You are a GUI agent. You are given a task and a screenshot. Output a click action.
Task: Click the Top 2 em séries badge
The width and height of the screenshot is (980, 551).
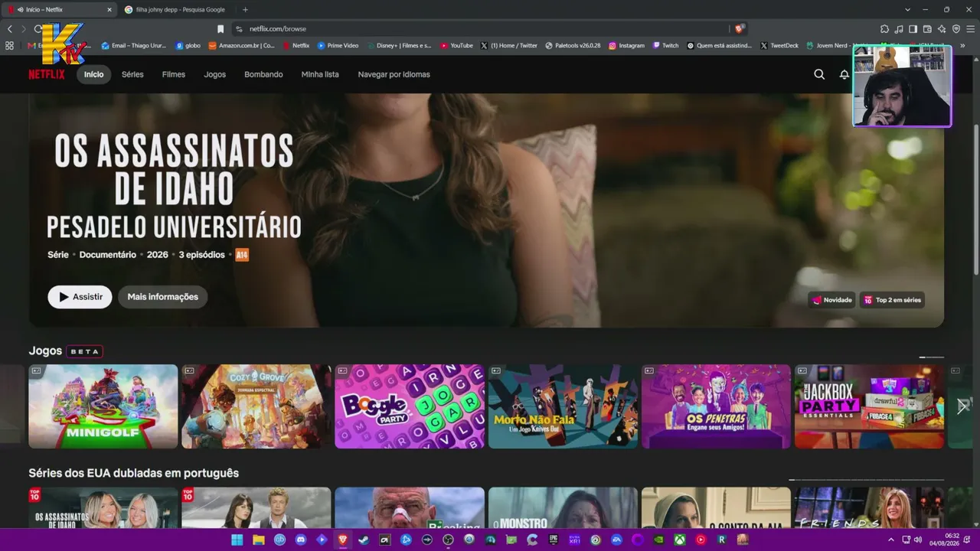[892, 300]
